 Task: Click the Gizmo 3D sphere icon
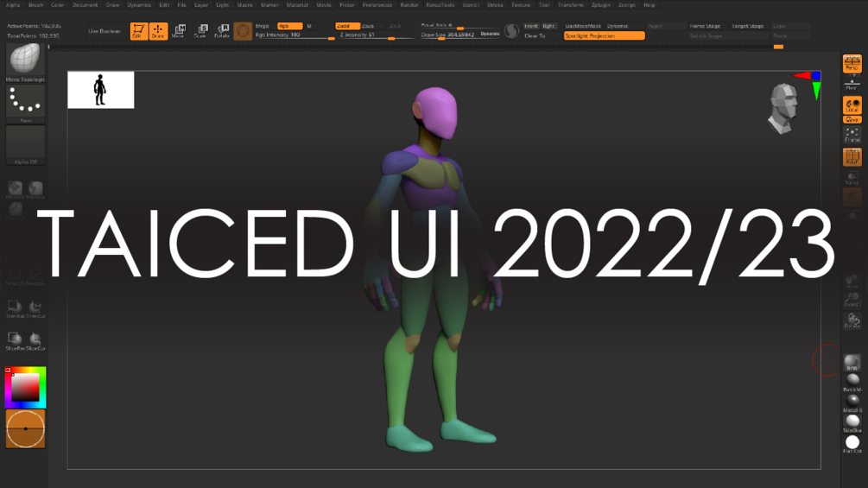point(243,31)
